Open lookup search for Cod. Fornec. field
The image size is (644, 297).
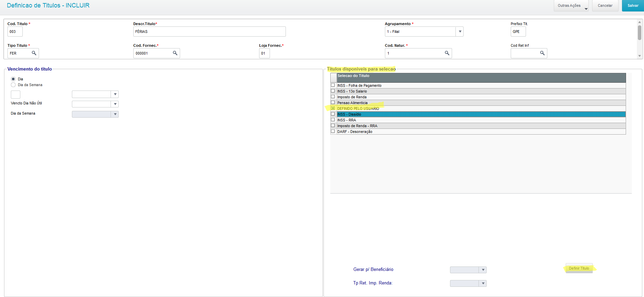pyautogui.click(x=175, y=53)
